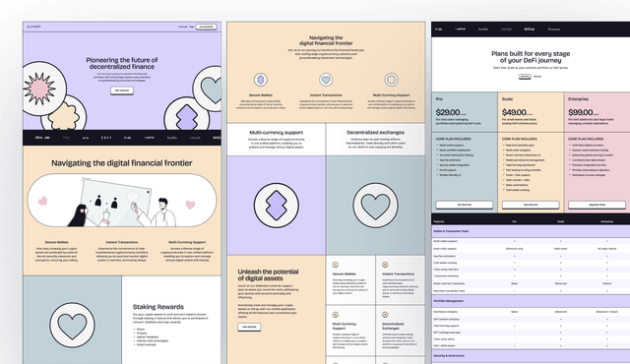Switch billing to the Annual option

[x=537, y=77]
